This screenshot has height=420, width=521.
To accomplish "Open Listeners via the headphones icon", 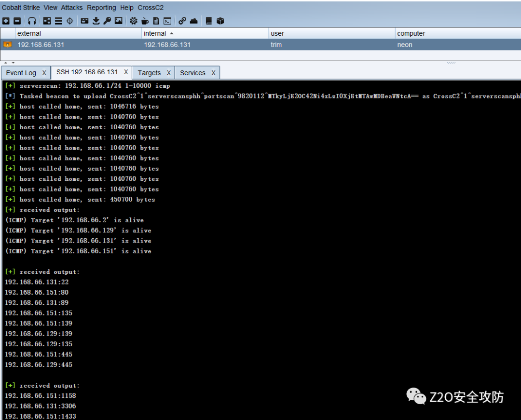I will (x=32, y=21).
